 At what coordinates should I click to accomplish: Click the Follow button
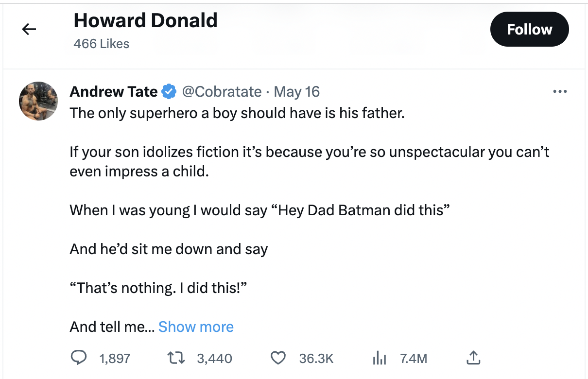click(529, 30)
